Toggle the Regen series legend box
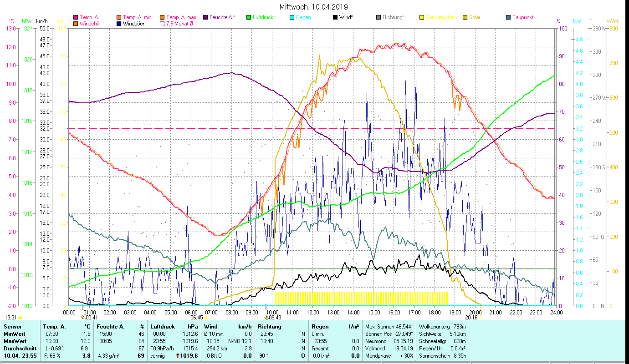Screen dimensions: 629x364 292,18
